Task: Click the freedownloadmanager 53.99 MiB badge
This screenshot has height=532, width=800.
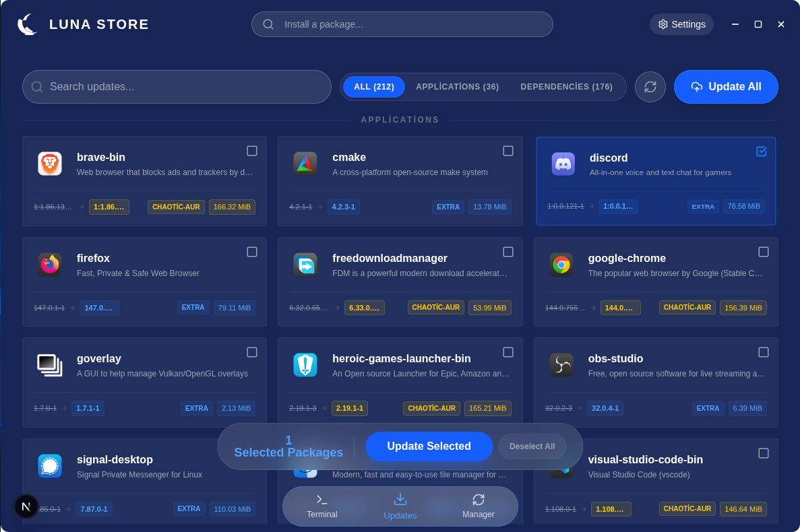Action: click(x=489, y=308)
